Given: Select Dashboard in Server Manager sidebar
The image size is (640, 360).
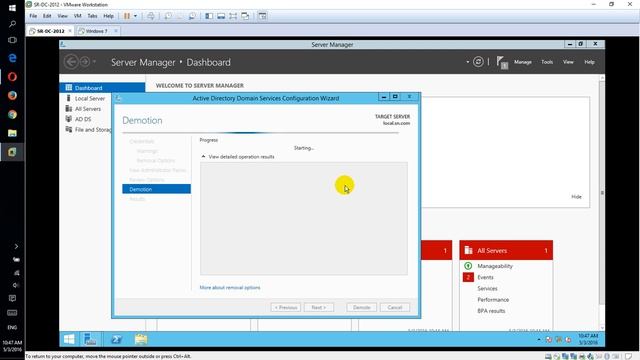Looking at the screenshot, I should point(102,88).
